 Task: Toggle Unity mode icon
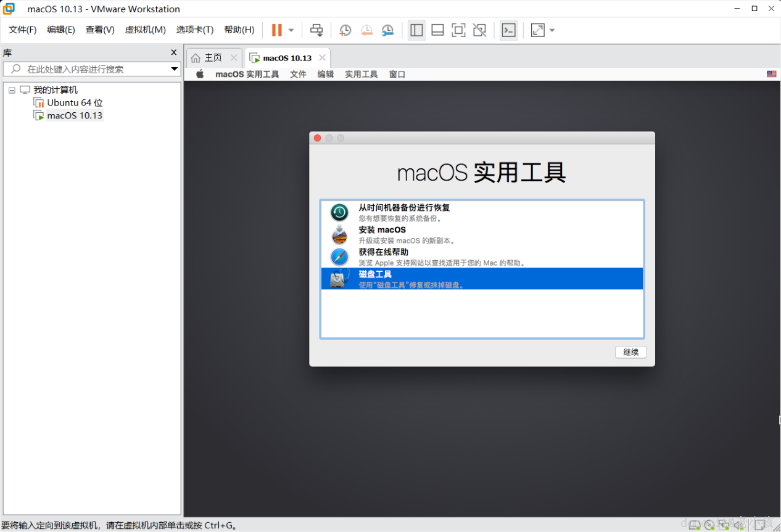tap(479, 30)
